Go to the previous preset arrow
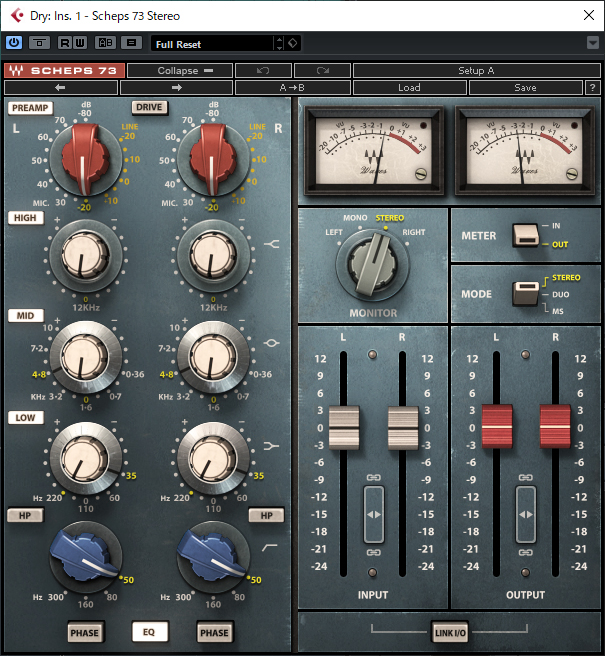The image size is (605, 656). click(x=61, y=88)
